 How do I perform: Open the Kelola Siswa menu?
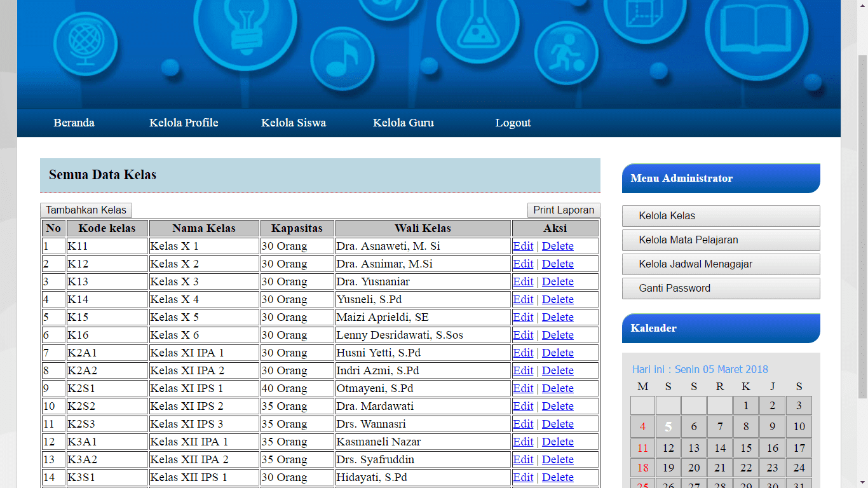coord(293,123)
